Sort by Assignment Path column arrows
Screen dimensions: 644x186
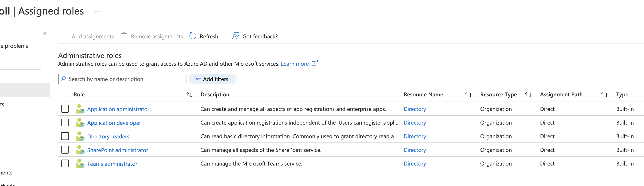coord(604,95)
